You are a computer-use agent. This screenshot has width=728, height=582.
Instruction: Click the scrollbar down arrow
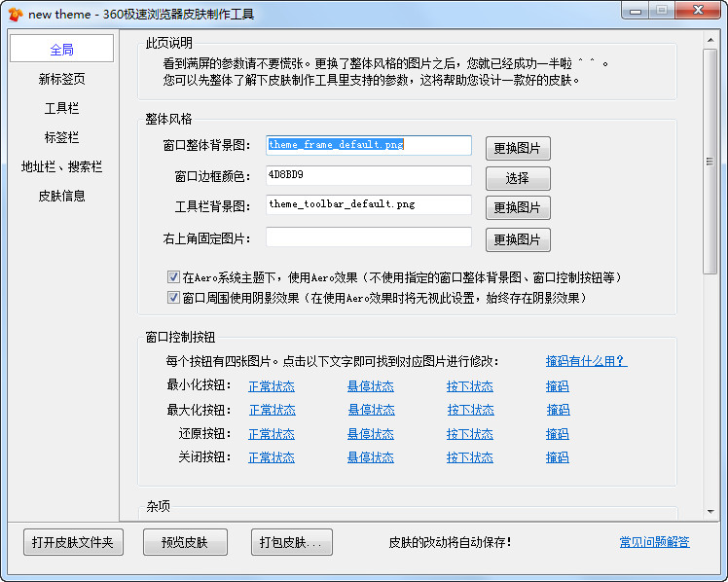point(710,512)
